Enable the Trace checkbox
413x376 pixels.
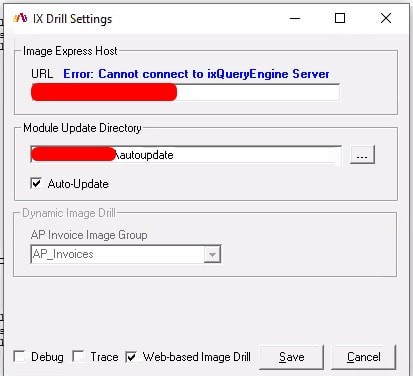click(78, 356)
